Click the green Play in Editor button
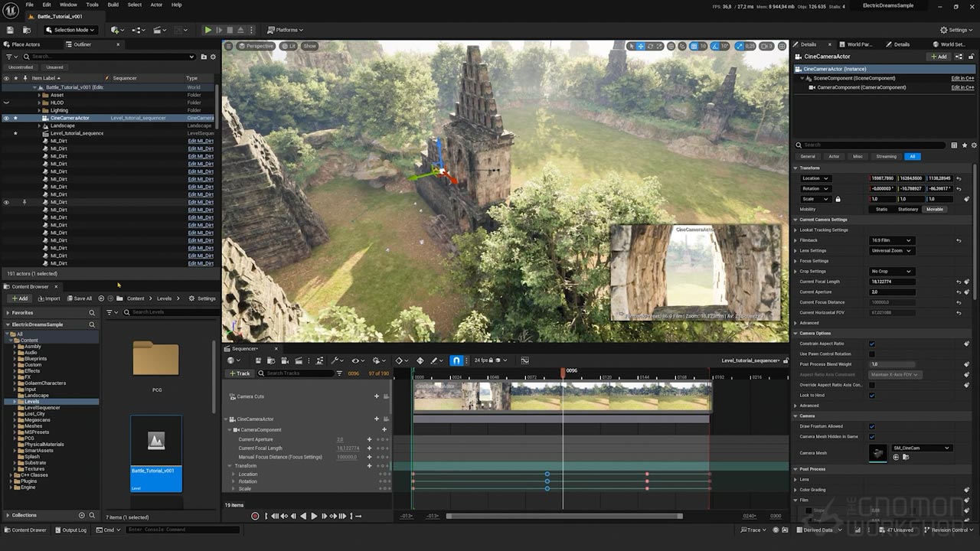The image size is (980, 551). [207, 30]
